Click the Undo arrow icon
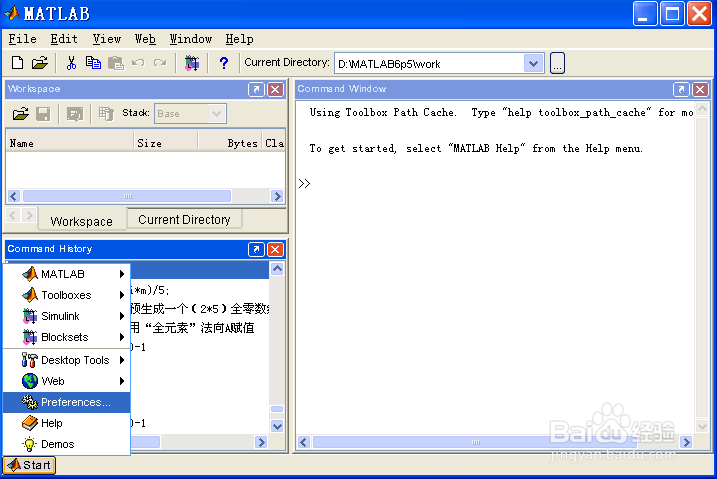 [x=138, y=63]
